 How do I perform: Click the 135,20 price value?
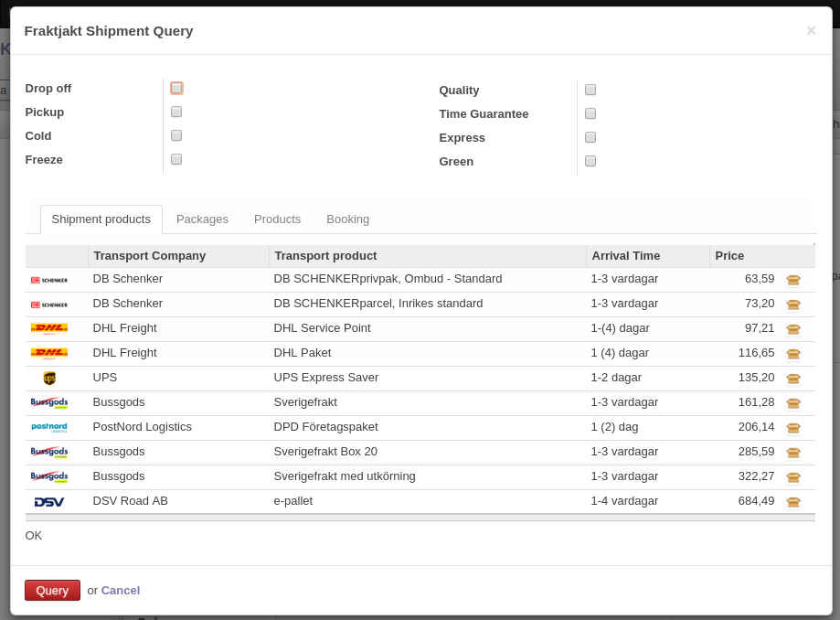click(x=756, y=378)
